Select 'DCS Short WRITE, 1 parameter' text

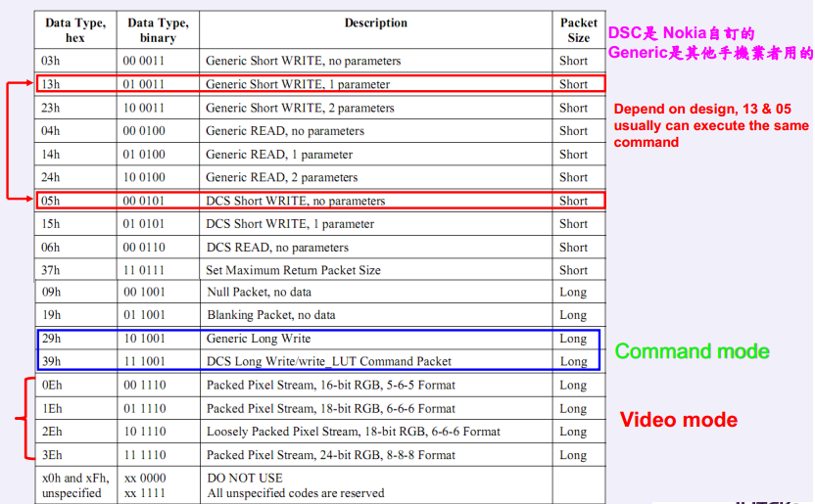[290, 224]
